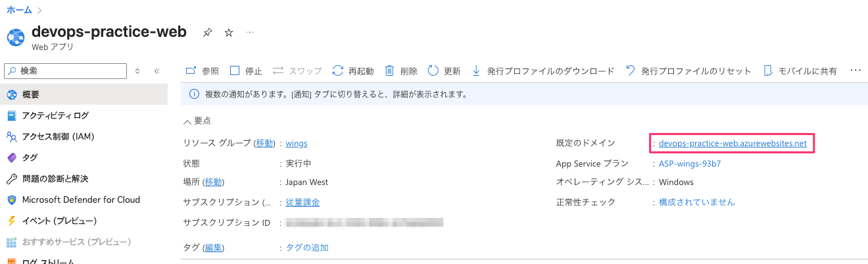Toggle expand-collapse arrows beside search box
The image size is (868, 264).
pos(137,70)
